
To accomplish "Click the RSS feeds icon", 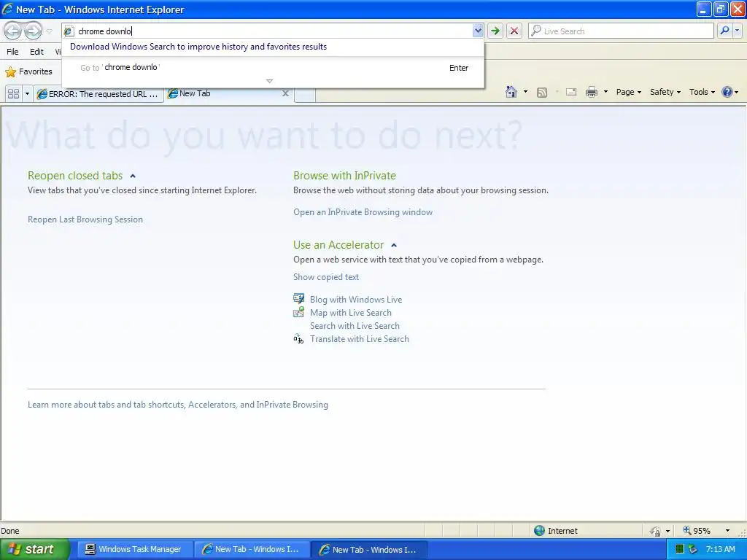I will click(x=542, y=93).
